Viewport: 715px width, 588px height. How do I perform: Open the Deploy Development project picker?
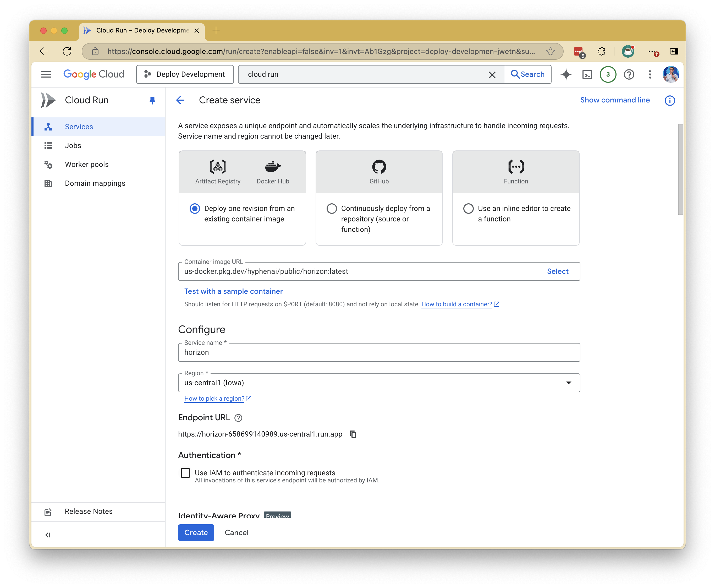[185, 74]
